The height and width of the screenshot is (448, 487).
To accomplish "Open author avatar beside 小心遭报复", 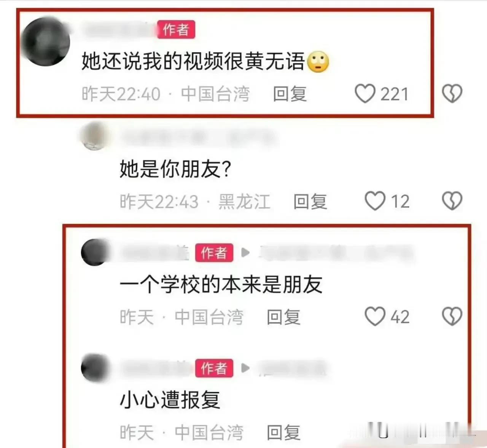I will (95, 368).
